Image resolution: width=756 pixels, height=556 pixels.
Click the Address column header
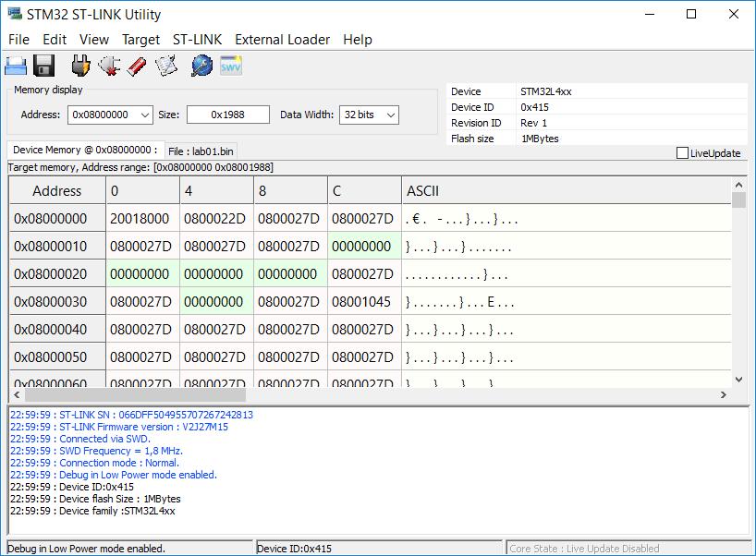57,191
